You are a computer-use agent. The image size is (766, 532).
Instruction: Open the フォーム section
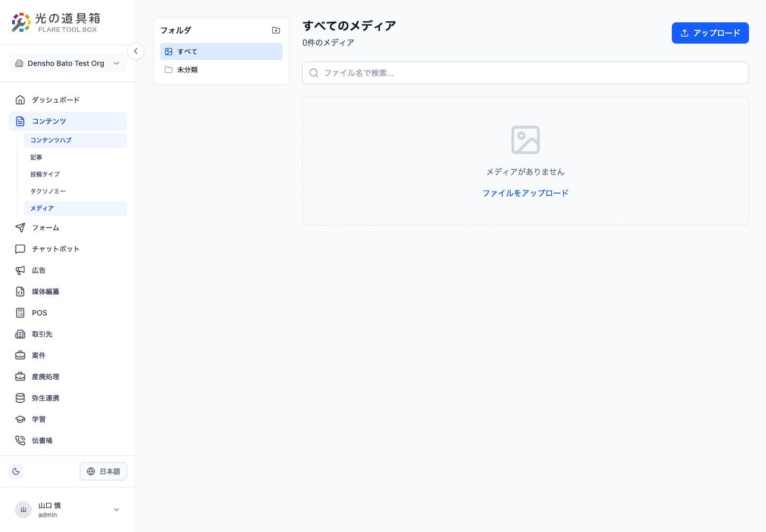pos(68,228)
